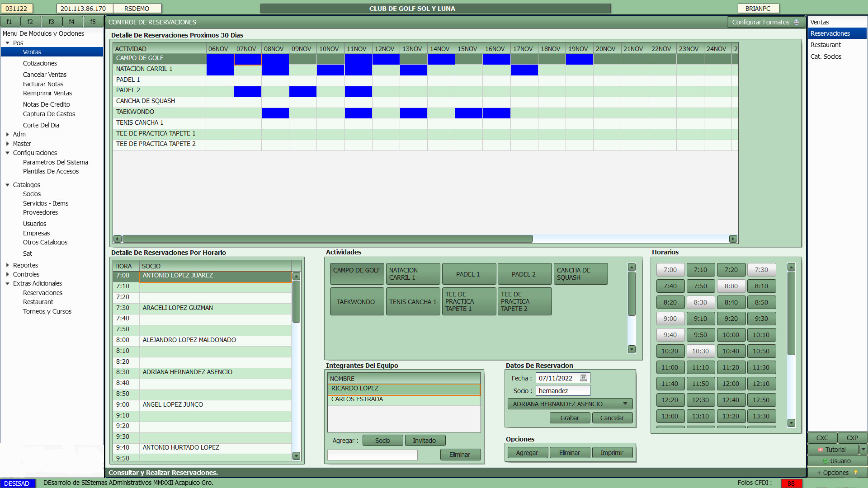Viewport: 868px width, 488px height.
Task: Click blue PADEL 2 cell on 07NOV
Action: click(247, 91)
